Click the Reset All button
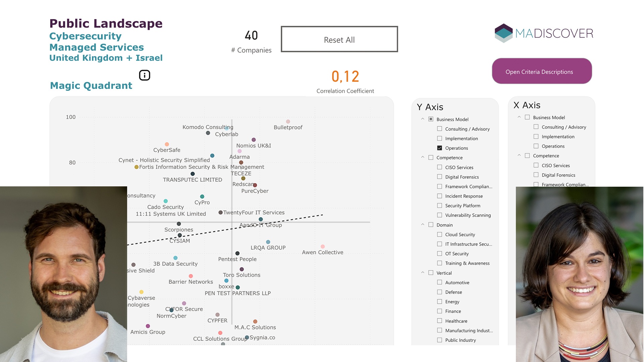 [339, 40]
